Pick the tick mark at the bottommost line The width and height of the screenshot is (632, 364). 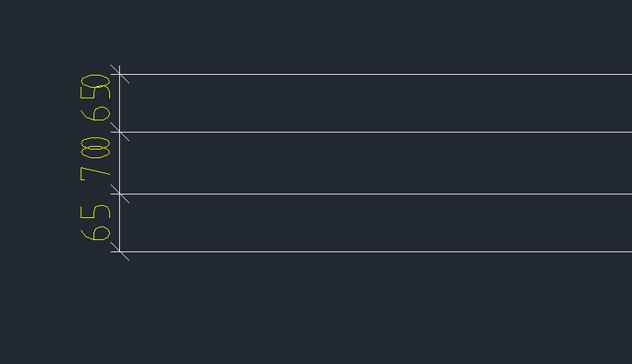tap(119, 252)
